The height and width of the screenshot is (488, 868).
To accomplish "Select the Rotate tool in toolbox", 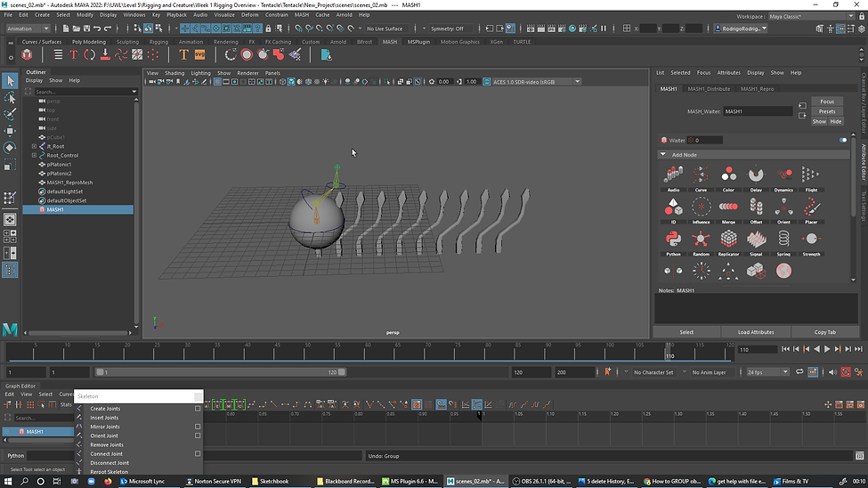I will point(10,147).
